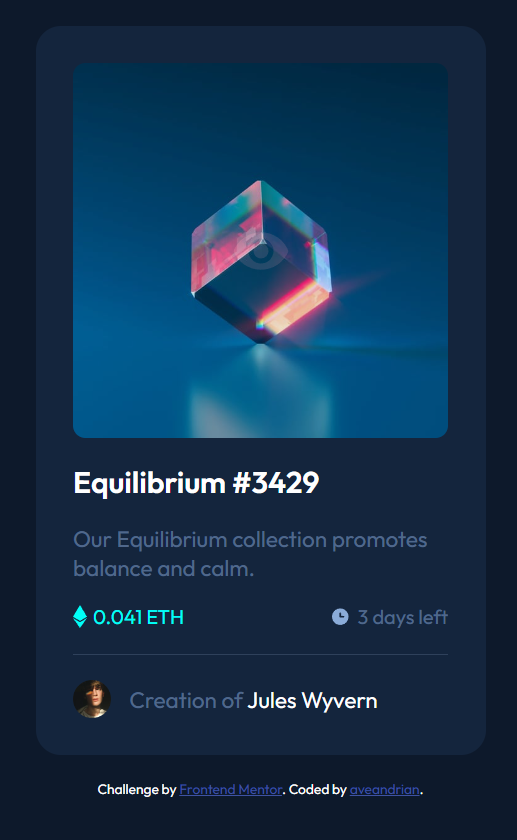Viewport: 517px width, 840px height.
Task: Click the Creation of text
Action: tap(186, 701)
